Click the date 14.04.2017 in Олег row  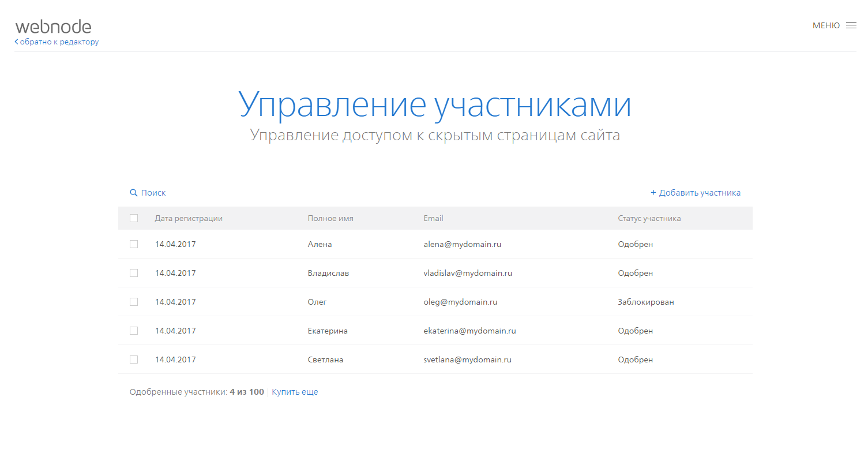tap(175, 302)
